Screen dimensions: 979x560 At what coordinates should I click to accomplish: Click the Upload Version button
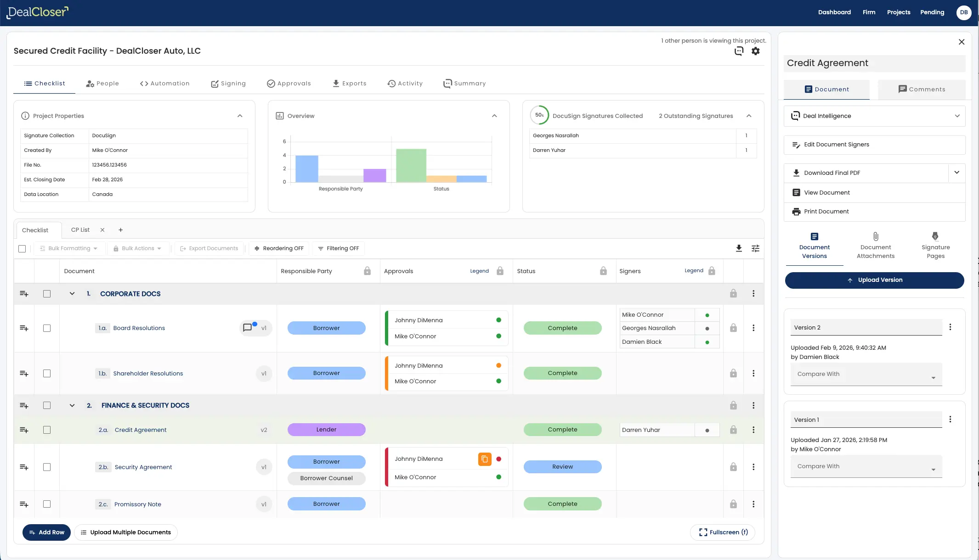pos(874,280)
